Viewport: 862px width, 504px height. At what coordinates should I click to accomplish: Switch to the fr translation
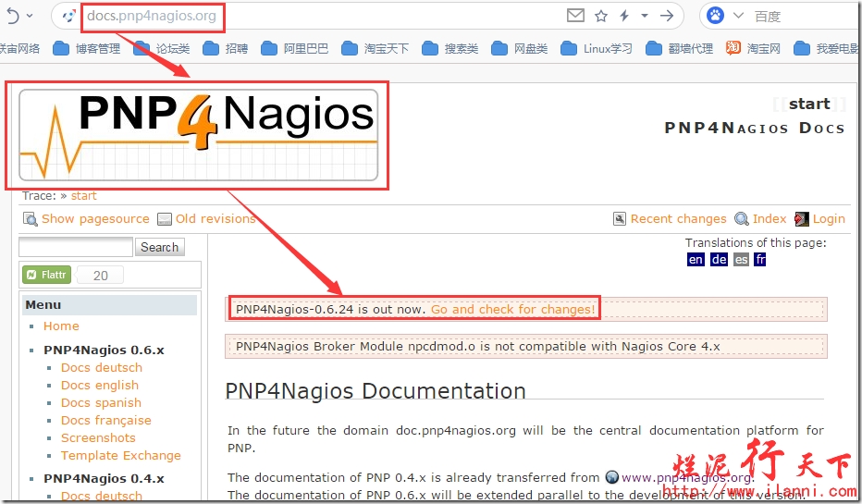point(759,260)
